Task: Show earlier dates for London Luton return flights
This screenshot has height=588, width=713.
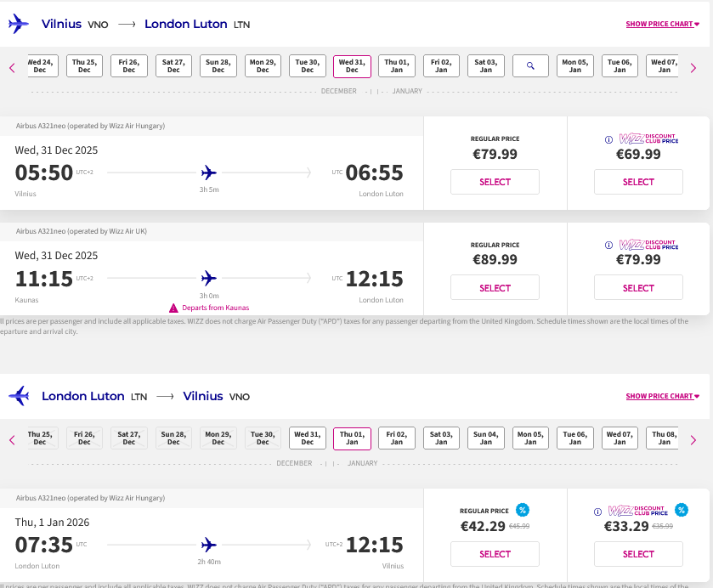Action: (12, 439)
